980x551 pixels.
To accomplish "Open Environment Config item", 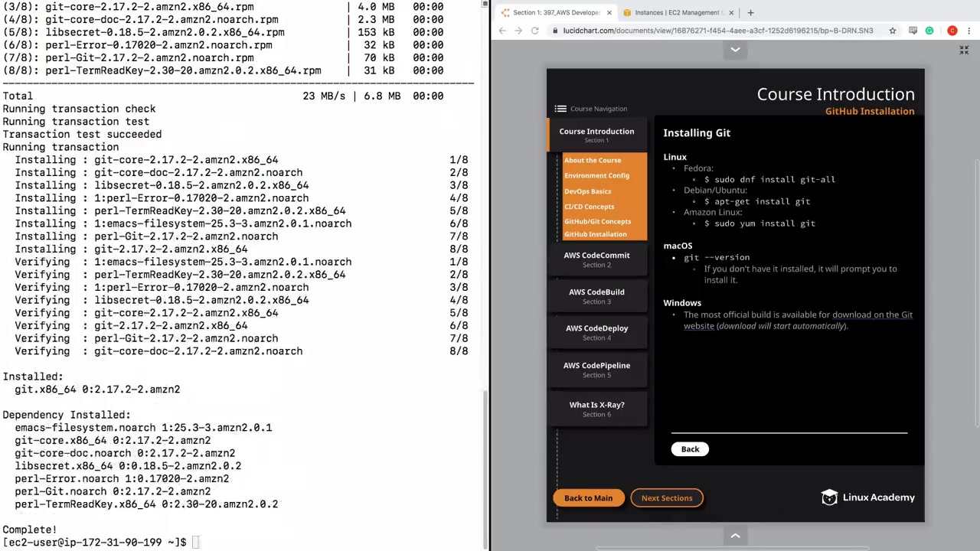I will pyautogui.click(x=596, y=175).
